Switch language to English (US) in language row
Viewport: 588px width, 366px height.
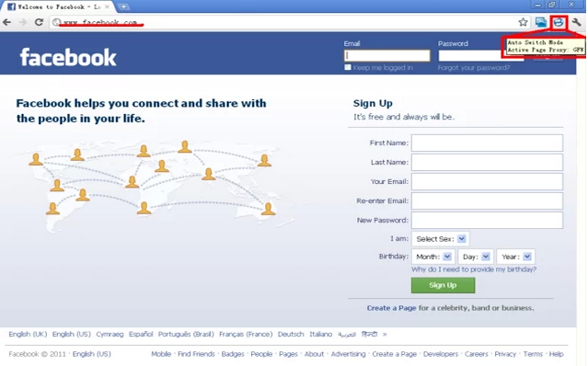pos(71,334)
